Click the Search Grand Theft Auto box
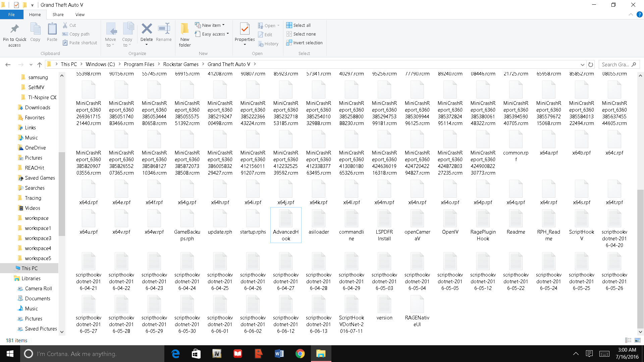The image size is (644, 362). [615, 64]
